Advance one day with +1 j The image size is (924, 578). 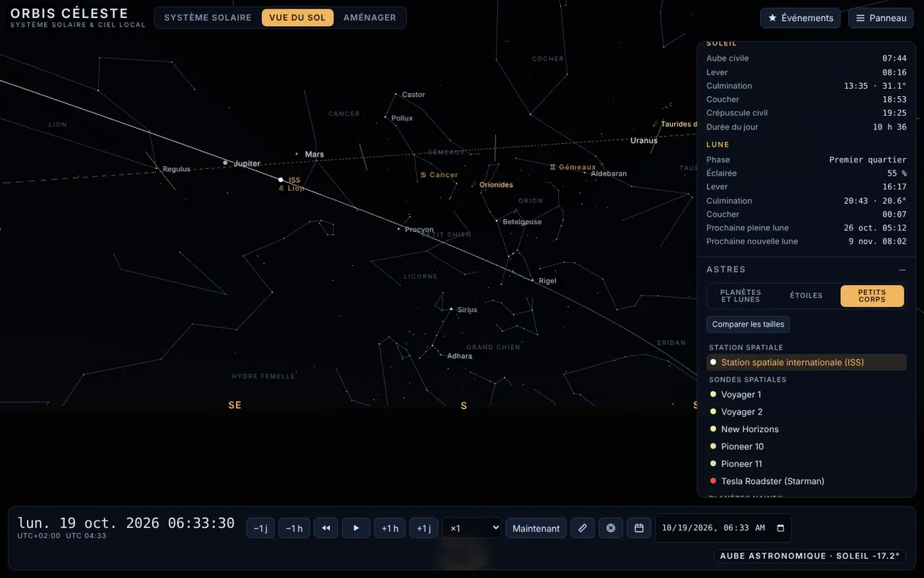424,528
